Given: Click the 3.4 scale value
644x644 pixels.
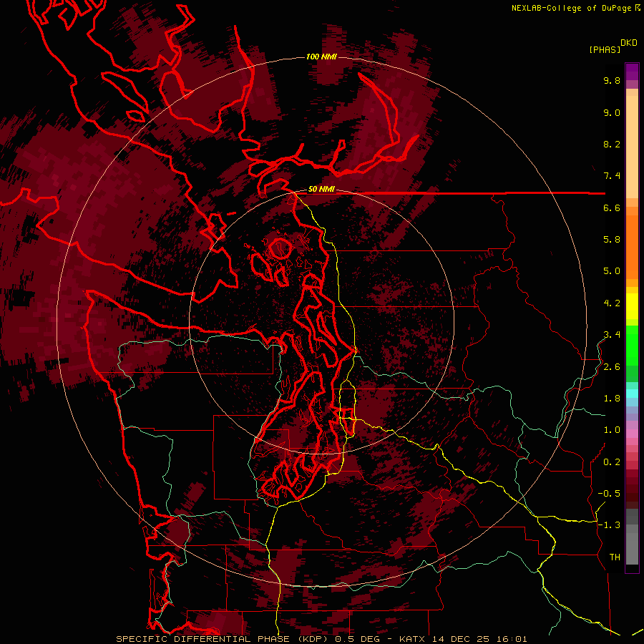Looking at the screenshot, I should click(612, 335).
